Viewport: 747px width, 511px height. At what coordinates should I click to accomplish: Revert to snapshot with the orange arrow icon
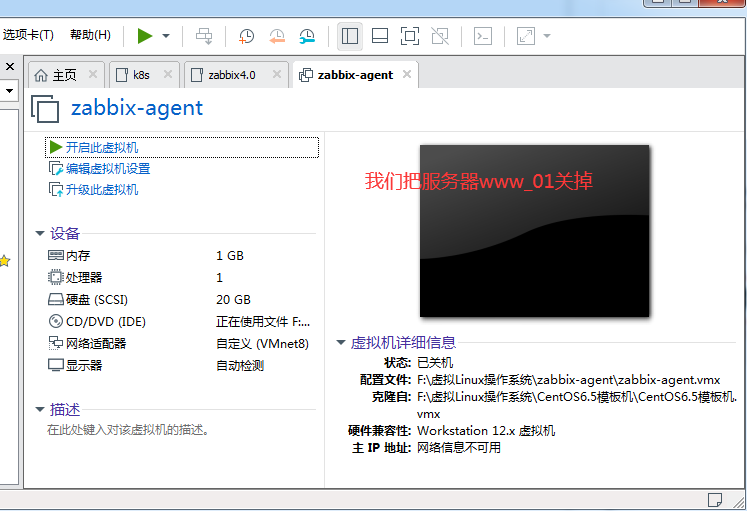pyautogui.click(x=277, y=36)
